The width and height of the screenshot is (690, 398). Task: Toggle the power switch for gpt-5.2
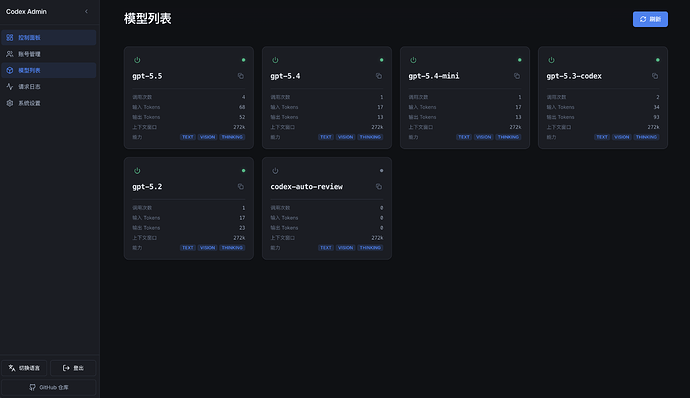click(137, 170)
